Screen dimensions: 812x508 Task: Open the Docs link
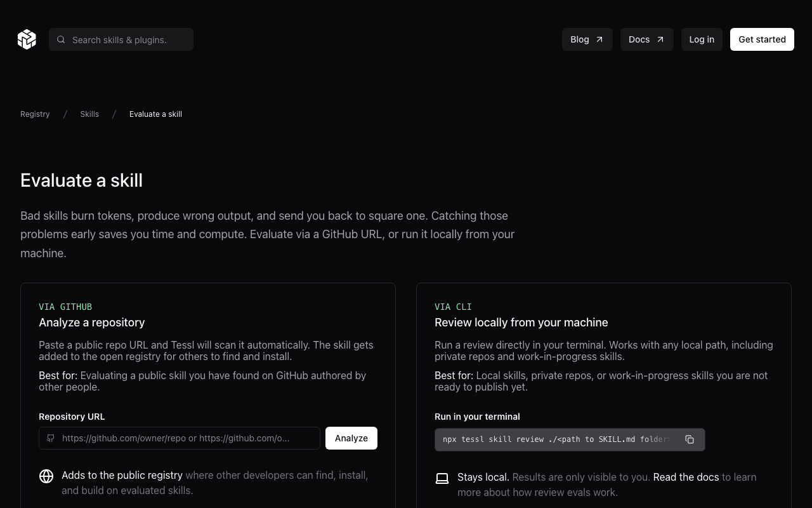point(647,39)
